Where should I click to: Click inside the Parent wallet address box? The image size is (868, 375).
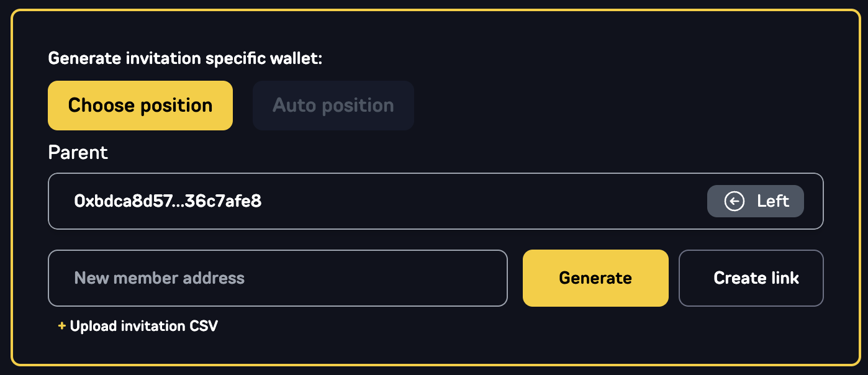(435, 201)
